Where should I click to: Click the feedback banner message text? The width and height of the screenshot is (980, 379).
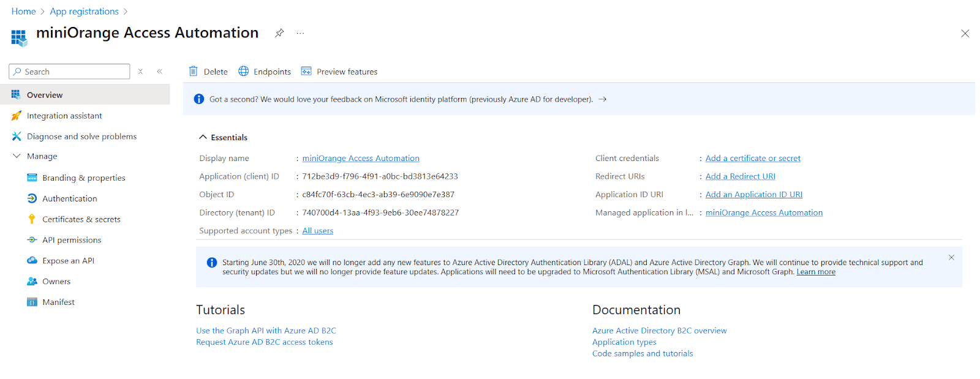coord(401,99)
